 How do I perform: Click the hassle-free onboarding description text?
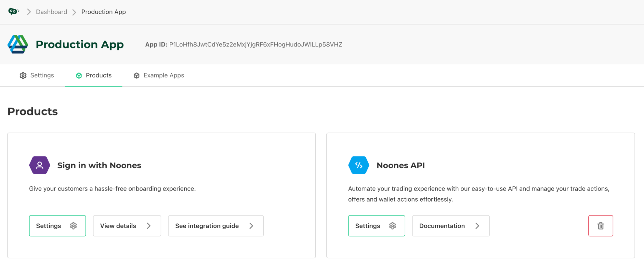point(112,189)
